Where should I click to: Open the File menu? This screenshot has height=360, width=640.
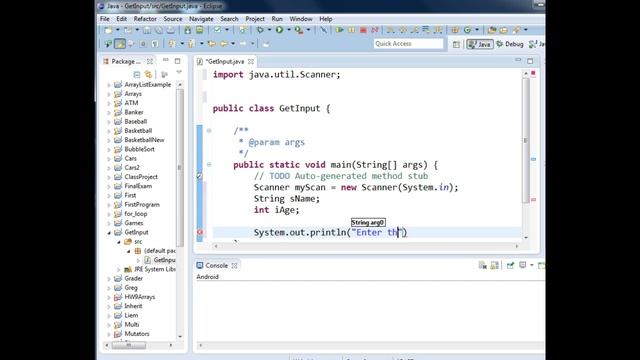(x=104, y=19)
